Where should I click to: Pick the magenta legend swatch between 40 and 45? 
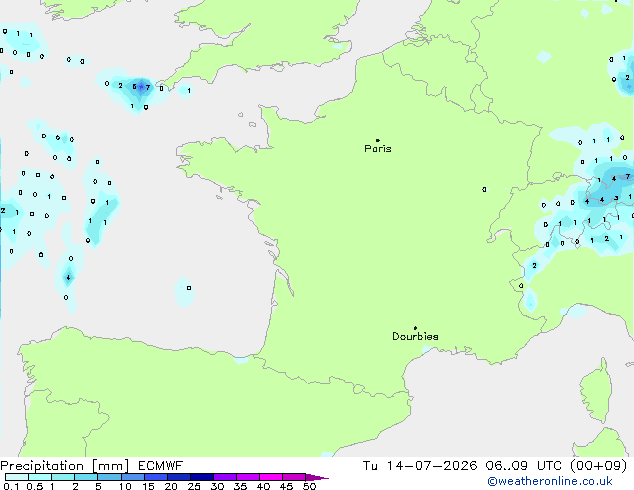[271, 477]
